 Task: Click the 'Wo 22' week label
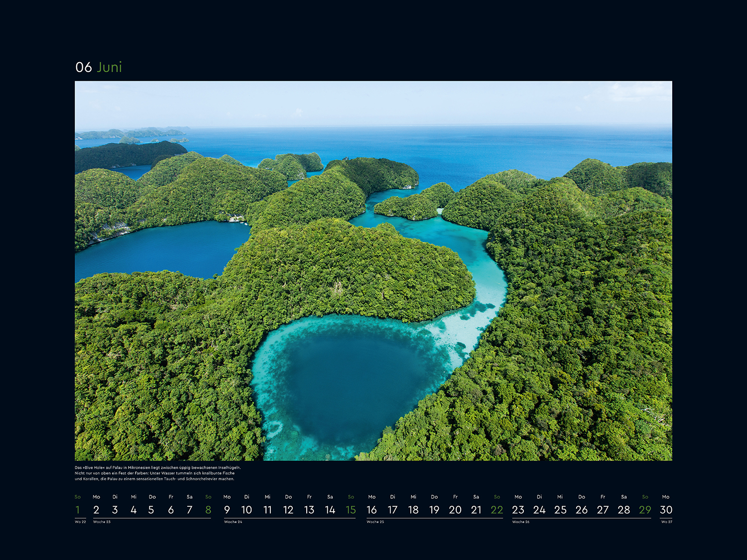(80, 522)
